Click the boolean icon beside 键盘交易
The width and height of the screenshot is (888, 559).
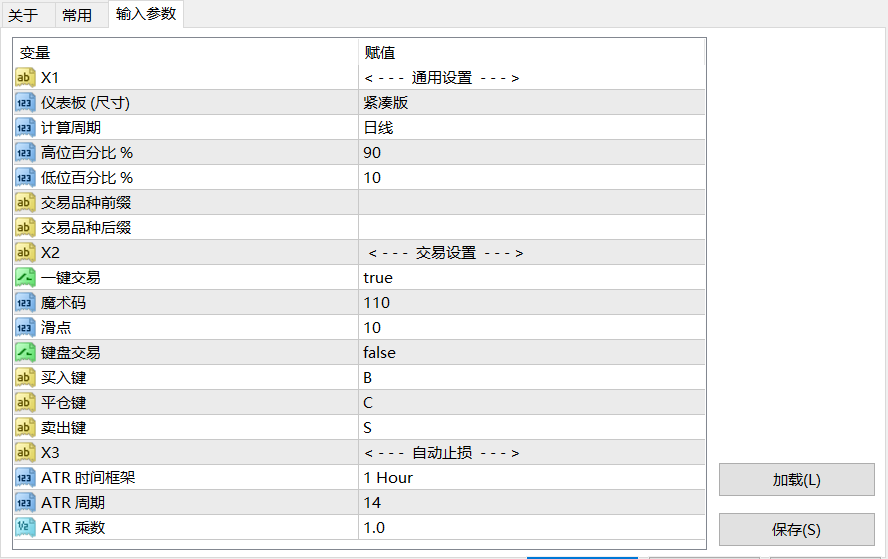pyautogui.click(x=26, y=353)
